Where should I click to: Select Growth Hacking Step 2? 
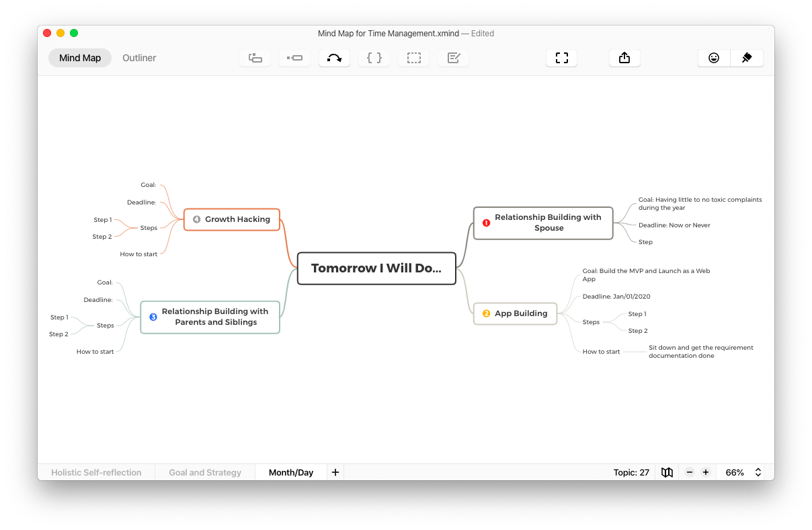coord(102,237)
